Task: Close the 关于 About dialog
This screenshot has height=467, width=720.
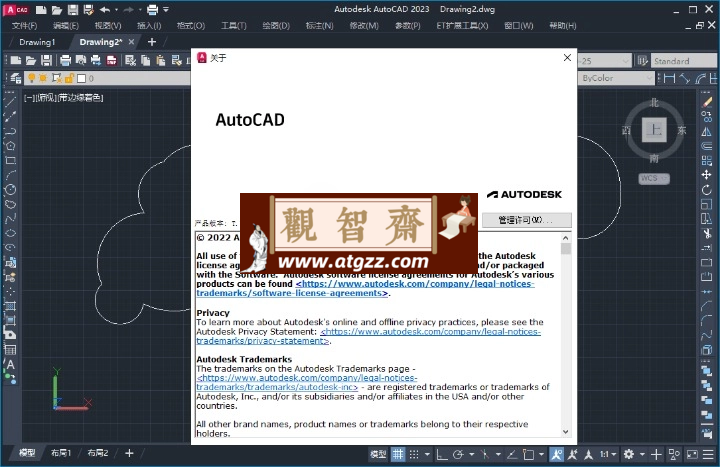Action: [567, 57]
